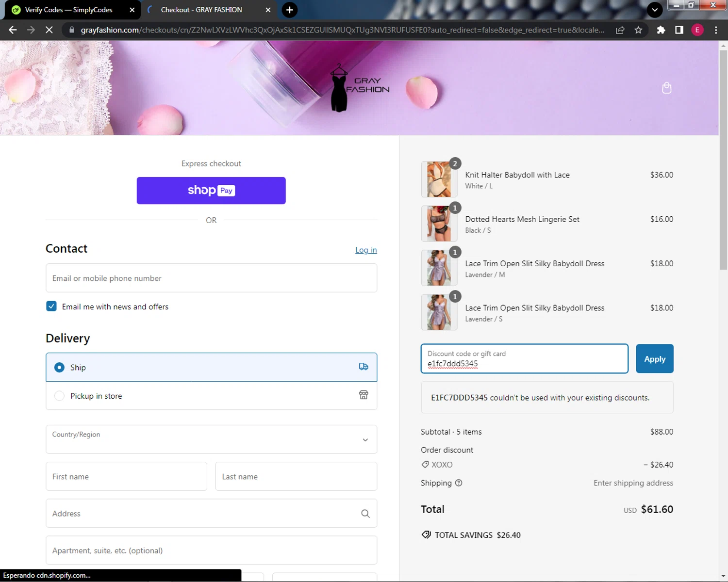The width and height of the screenshot is (728, 582).
Task: Click the Lavender / S babydoll dress thumbnail
Action: 439,312
